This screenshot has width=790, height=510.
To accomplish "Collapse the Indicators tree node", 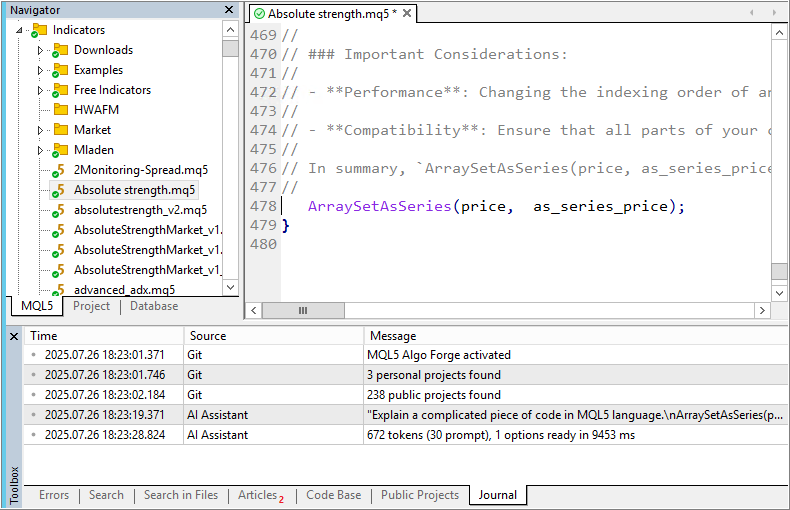I will click(x=19, y=30).
